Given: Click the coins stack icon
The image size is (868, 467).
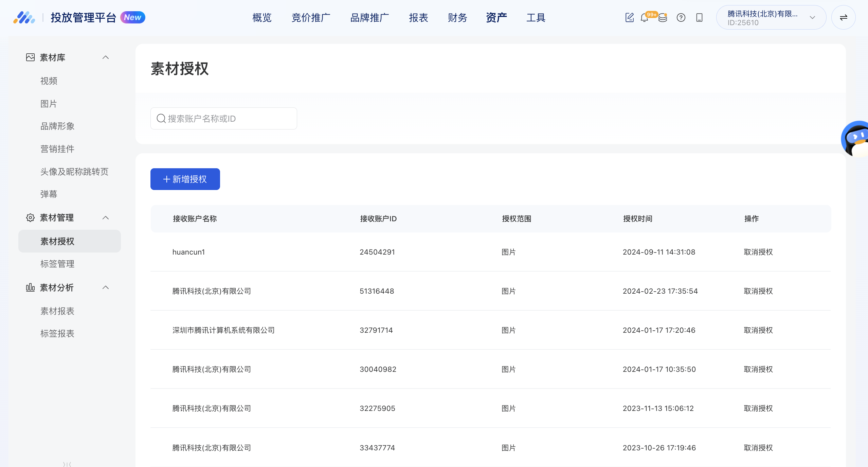Looking at the screenshot, I should (663, 18).
